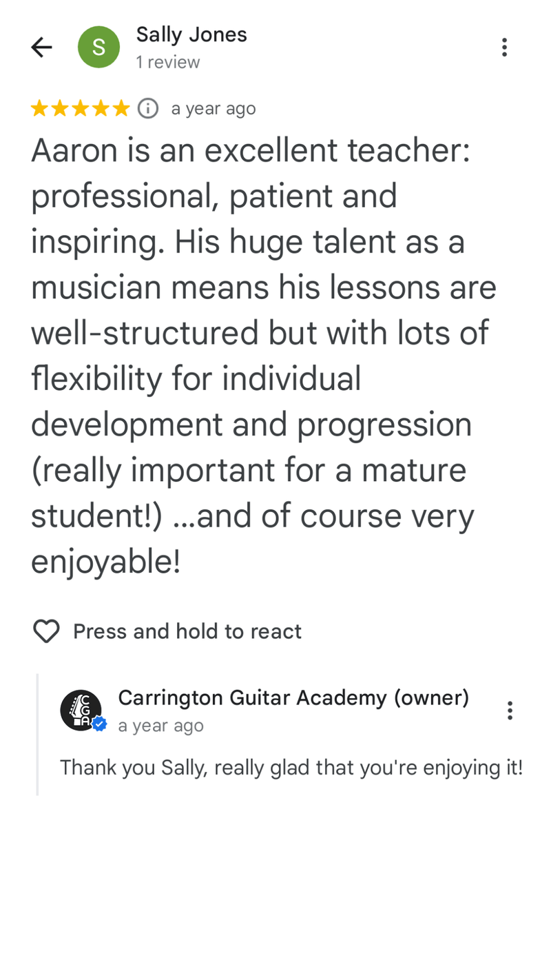
Task: Click the vertical divider beside the owner reply
Action: click(x=37, y=734)
